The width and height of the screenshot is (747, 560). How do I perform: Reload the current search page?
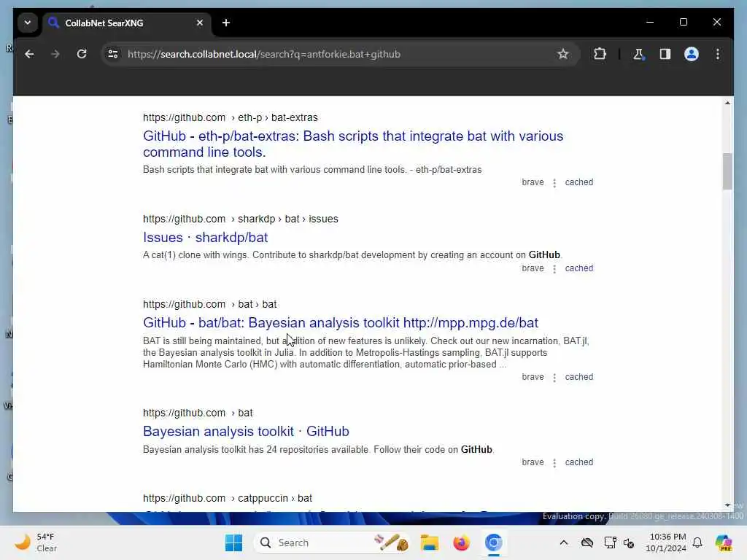pos(82,54)
